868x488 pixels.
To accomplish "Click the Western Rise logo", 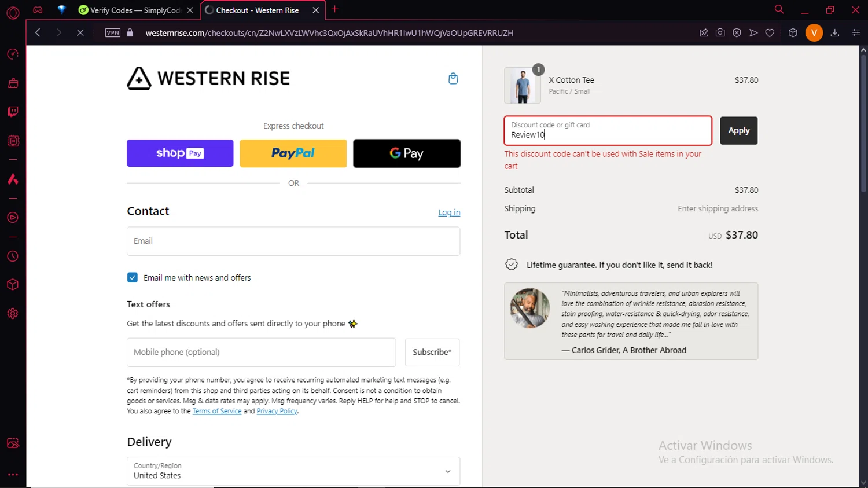I will 208,78.
